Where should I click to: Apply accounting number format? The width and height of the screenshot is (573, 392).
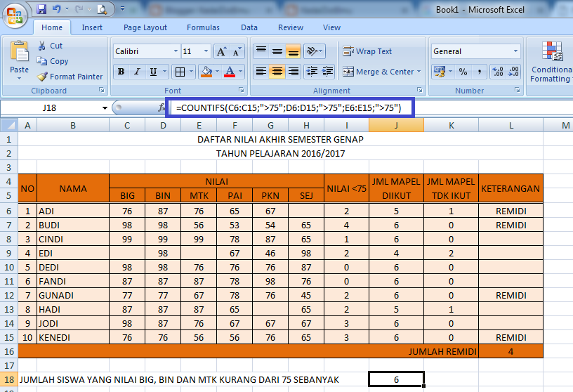tap(440, 72)
